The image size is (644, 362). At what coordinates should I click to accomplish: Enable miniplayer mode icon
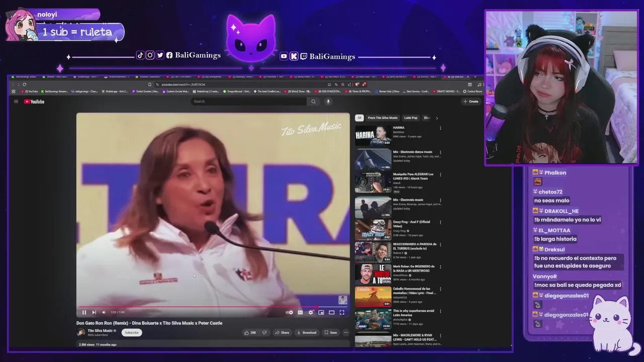point(321,312)
